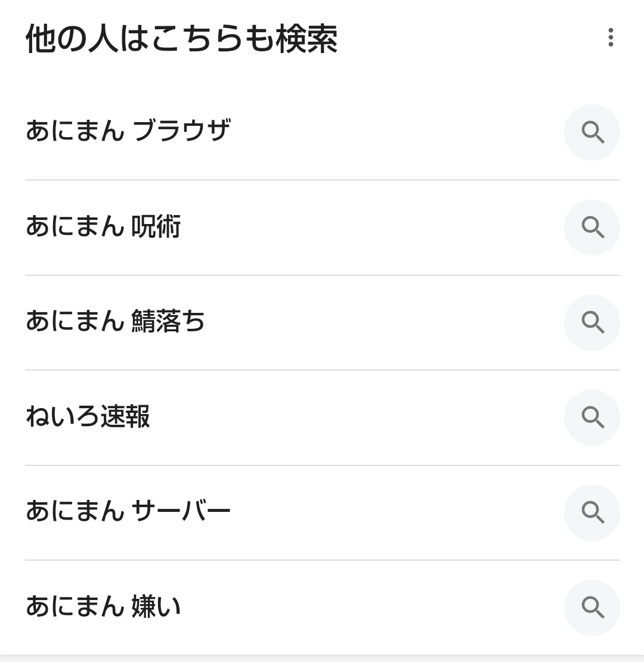Click the 他の人はこちらも検索 heading
Screen dimensions: 644x662
(181, 39)
